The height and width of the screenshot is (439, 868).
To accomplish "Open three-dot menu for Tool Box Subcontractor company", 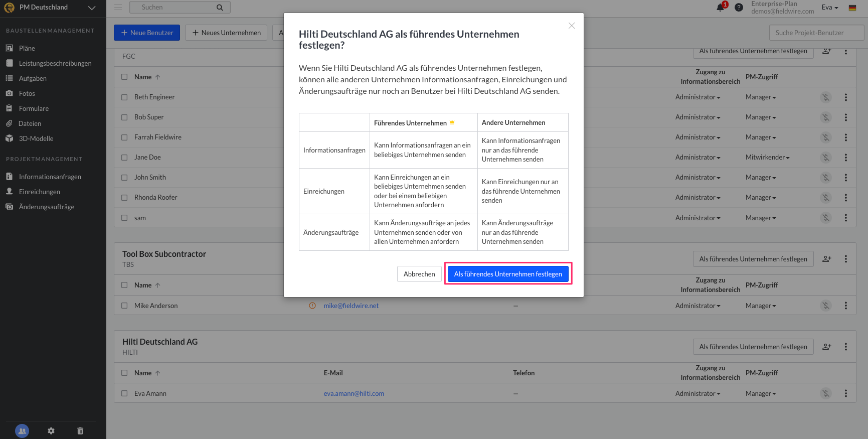I will [x=846, y=259].
